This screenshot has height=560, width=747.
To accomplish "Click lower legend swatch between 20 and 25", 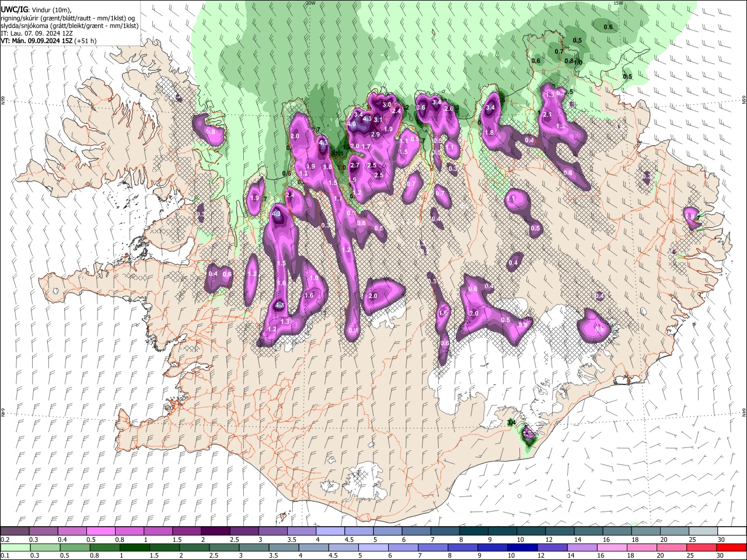I will pyautogui.click(x=672, y=548).
